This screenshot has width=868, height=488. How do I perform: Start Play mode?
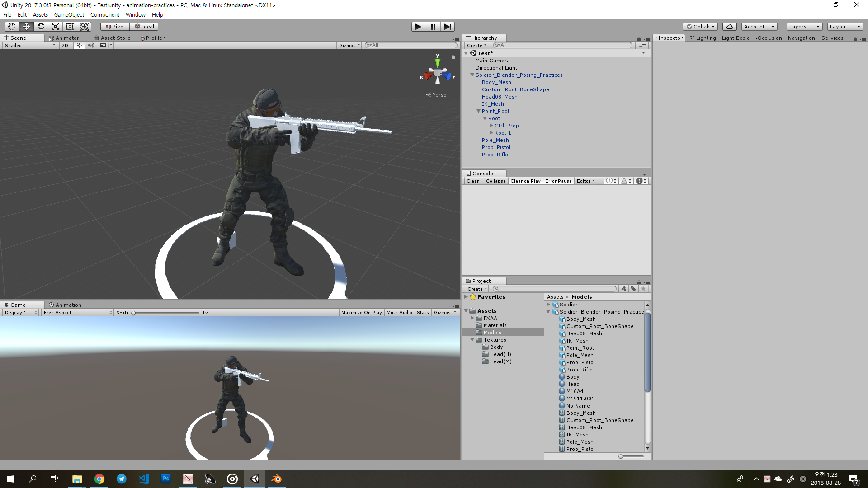(x=419, y=27)
